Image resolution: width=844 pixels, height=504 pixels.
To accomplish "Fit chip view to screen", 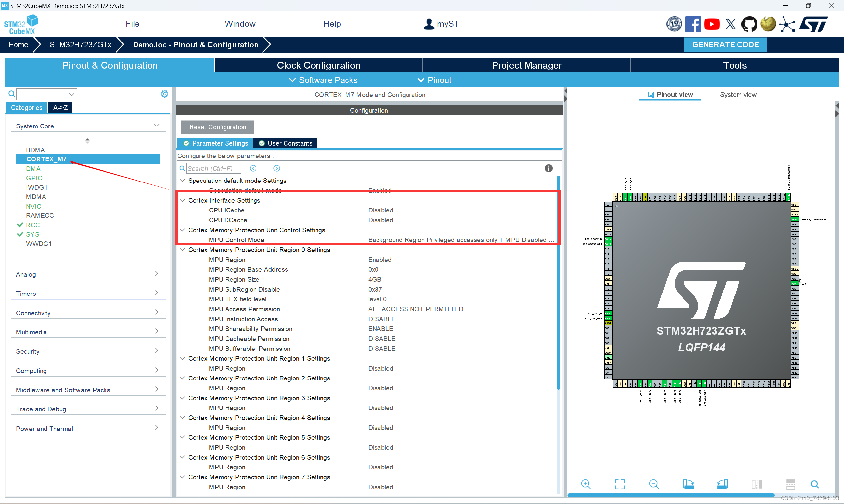I will click(620, 484).
